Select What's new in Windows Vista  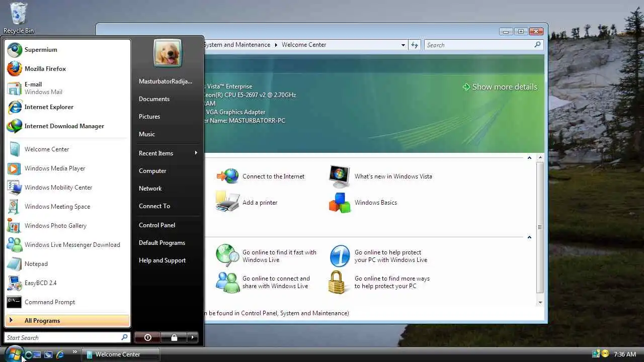coord(380,176)
